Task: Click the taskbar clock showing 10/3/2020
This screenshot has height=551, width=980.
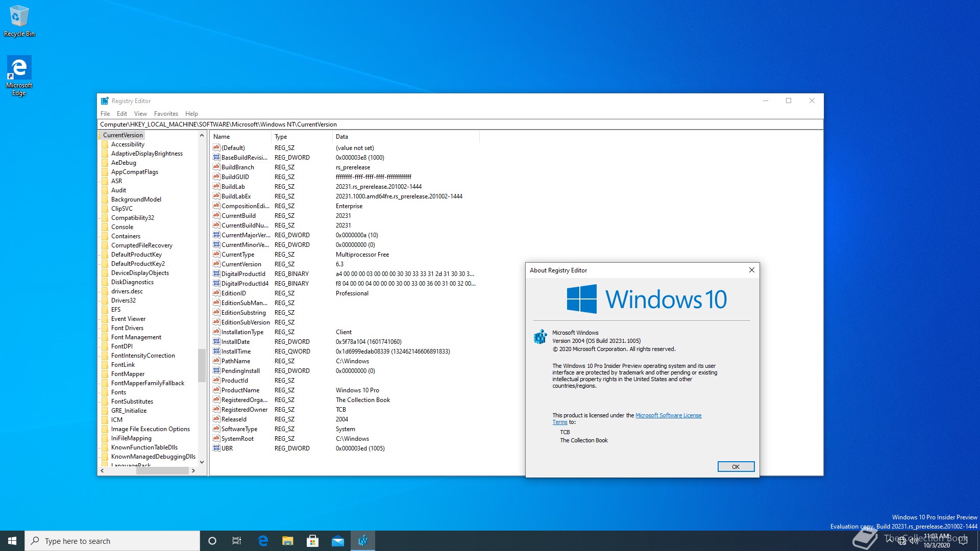Action: pyautogui.click(x=937, y=541)
